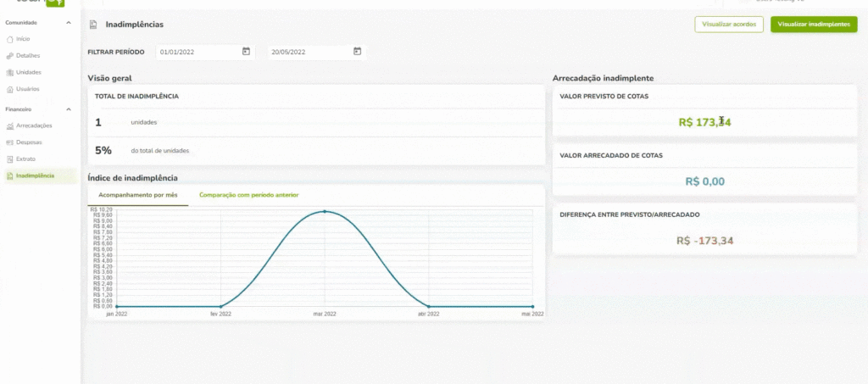
Task: Click the chart icon beside Arrecadações
Action: tap(9, 126)
